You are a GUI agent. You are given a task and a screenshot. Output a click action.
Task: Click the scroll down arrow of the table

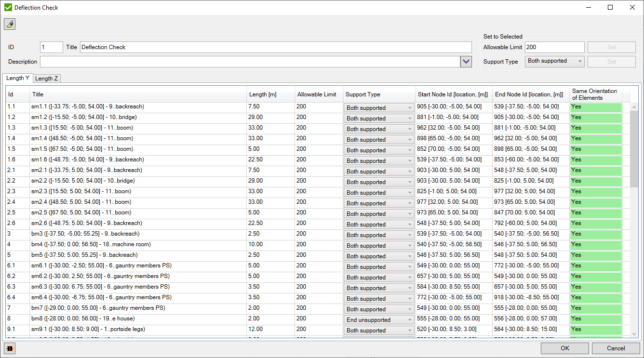634,333
